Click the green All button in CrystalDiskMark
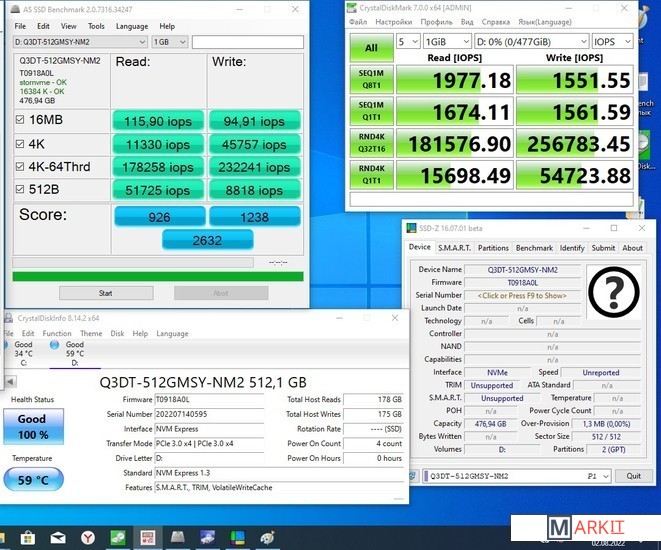The width and height of the screenshot is (661, 550). [371, 47]
